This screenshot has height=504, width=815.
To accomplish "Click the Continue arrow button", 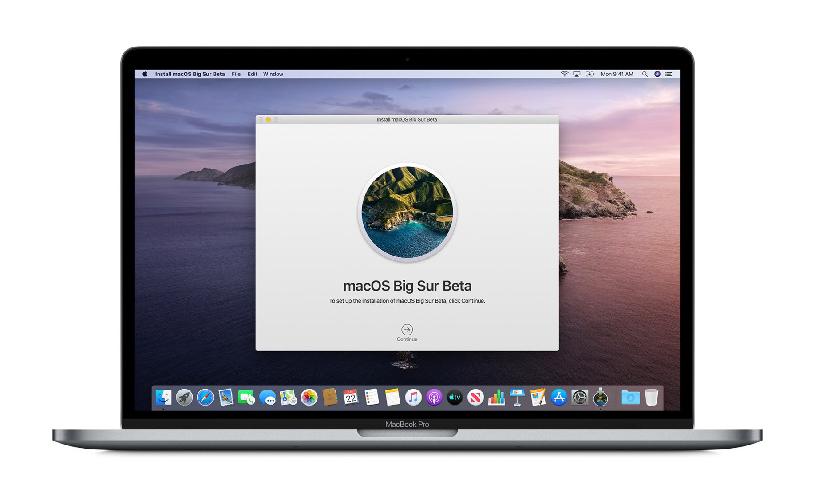I will tap(407, 330).
